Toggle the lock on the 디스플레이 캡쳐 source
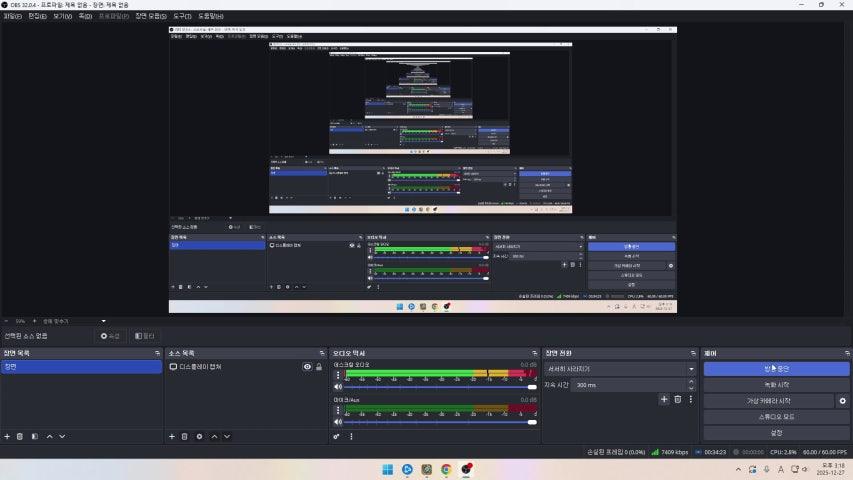Screen dimensions: 853x480 coord(319,367)
